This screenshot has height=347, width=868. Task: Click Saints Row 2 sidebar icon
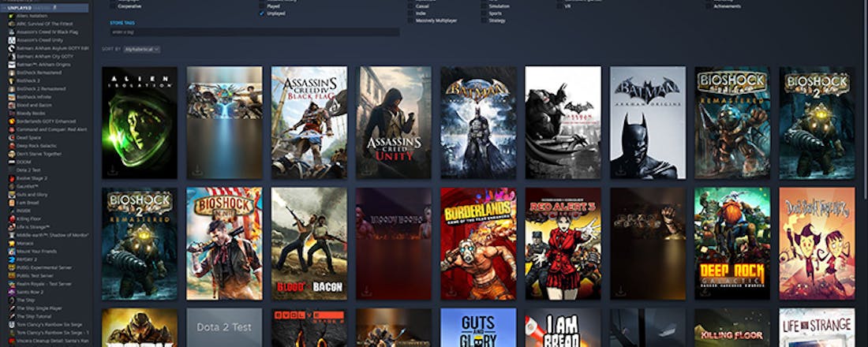[11, 292]
